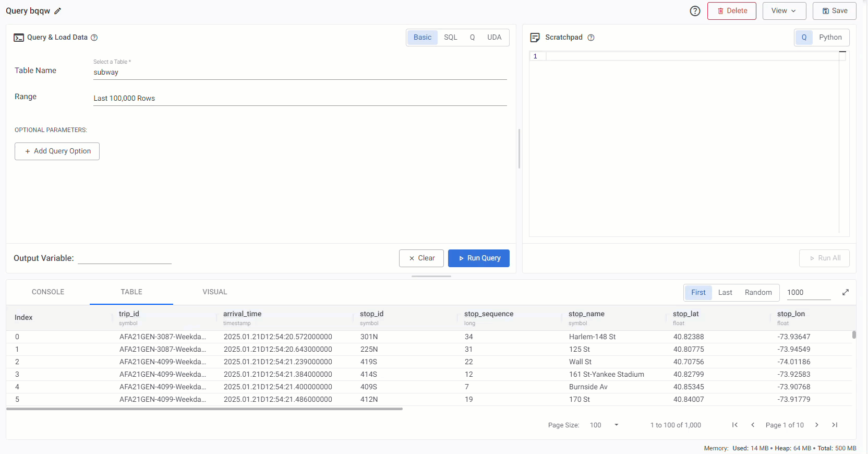This screenshot has height=454, width=868.
Task: Switch to SQL query mode
Action: pos(451,38)
